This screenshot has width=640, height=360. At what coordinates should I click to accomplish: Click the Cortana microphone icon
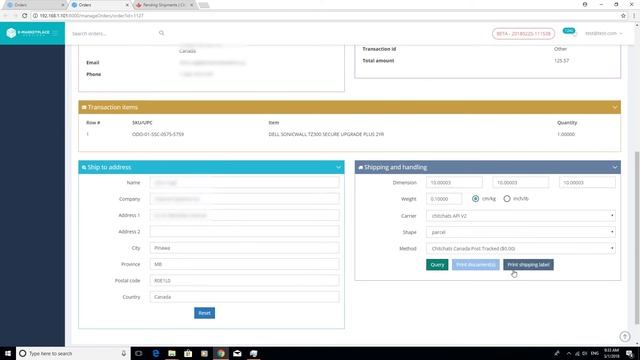point(124,353)
